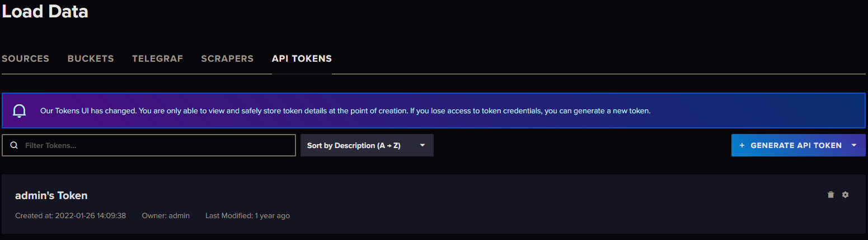Click the Last Modified 1 year ago text

click(247, 215)
